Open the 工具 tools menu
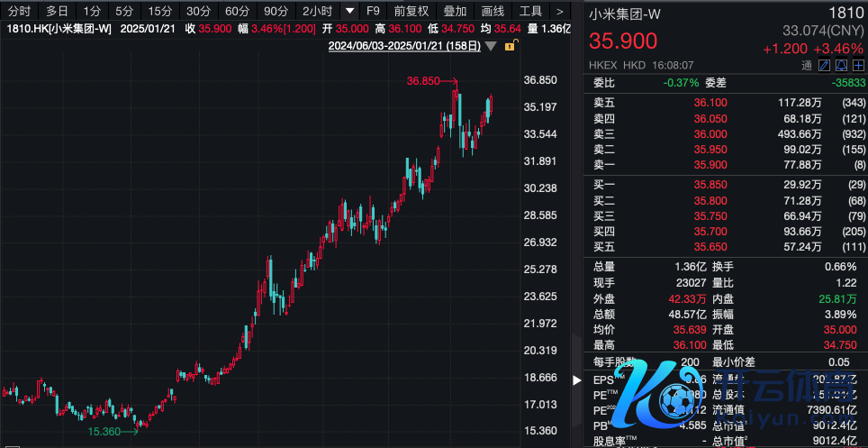 pyautogui.click(x=531, y=12)
